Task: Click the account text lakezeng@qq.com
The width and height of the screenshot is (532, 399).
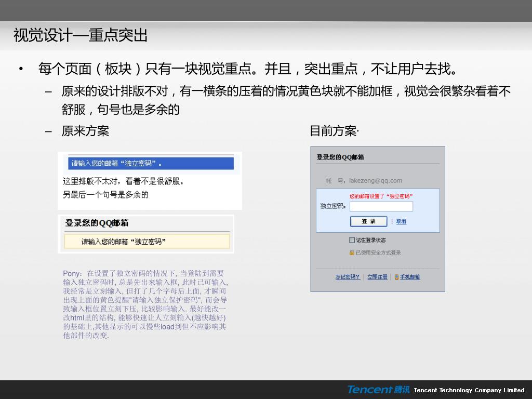Action: tap(376, 180)
